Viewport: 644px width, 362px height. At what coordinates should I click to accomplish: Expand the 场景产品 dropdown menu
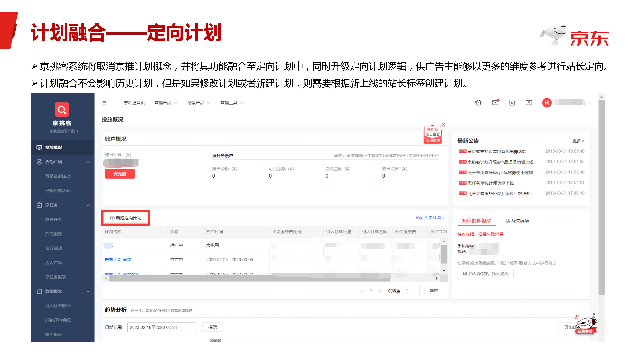[x=199, y=103]
